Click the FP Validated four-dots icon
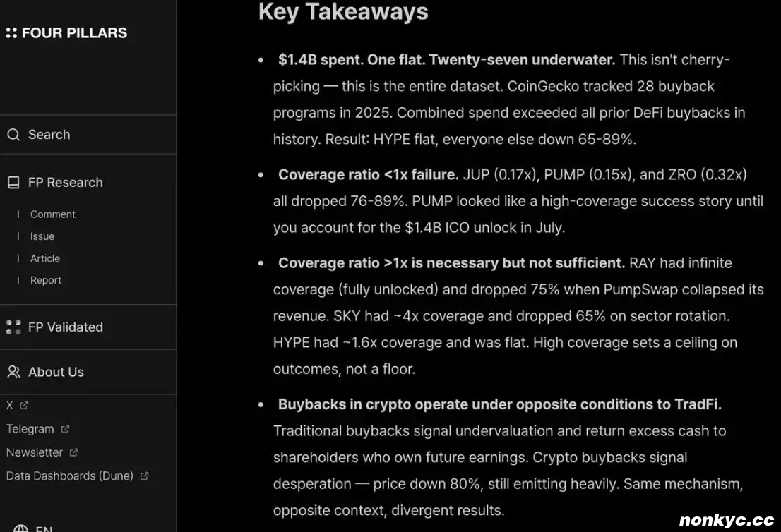The image size is (781, 532). [13, 327]
